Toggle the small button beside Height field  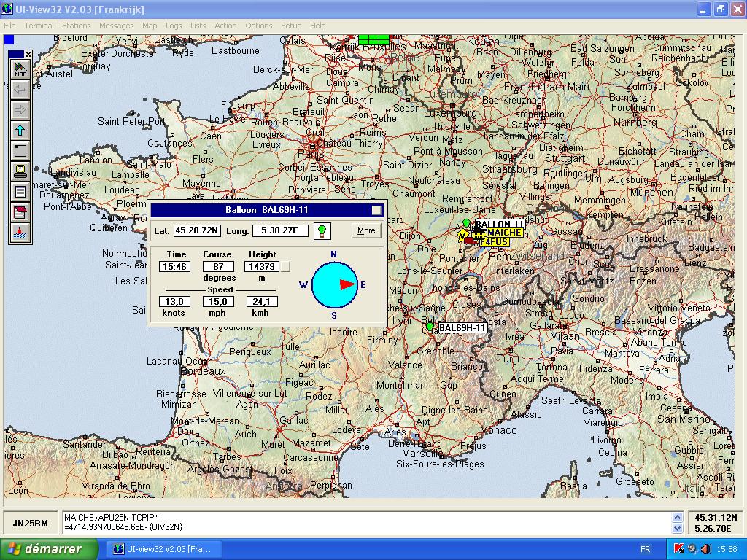(286, 266)
